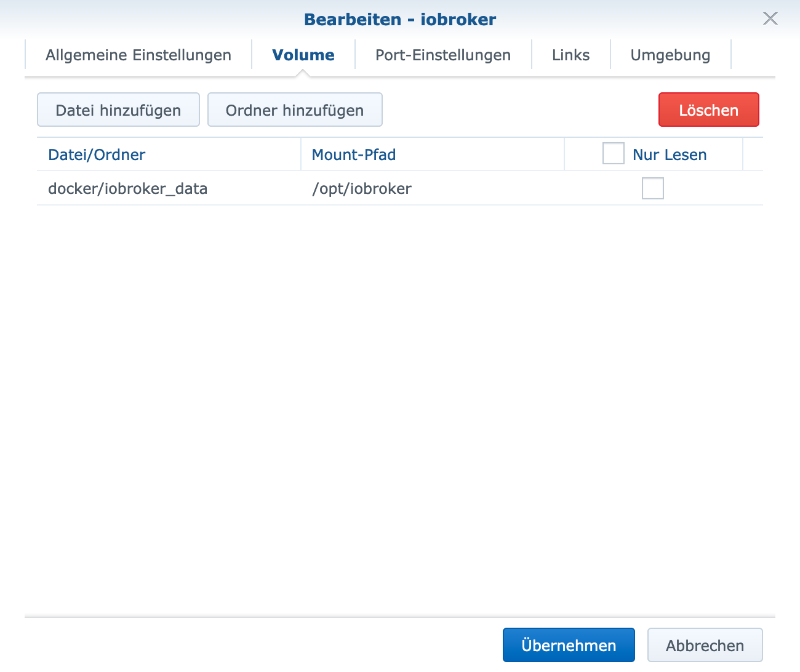Sort by the Datei/Ordner column header
Viewport: 800px width, 672px height.
coord(169,154)
